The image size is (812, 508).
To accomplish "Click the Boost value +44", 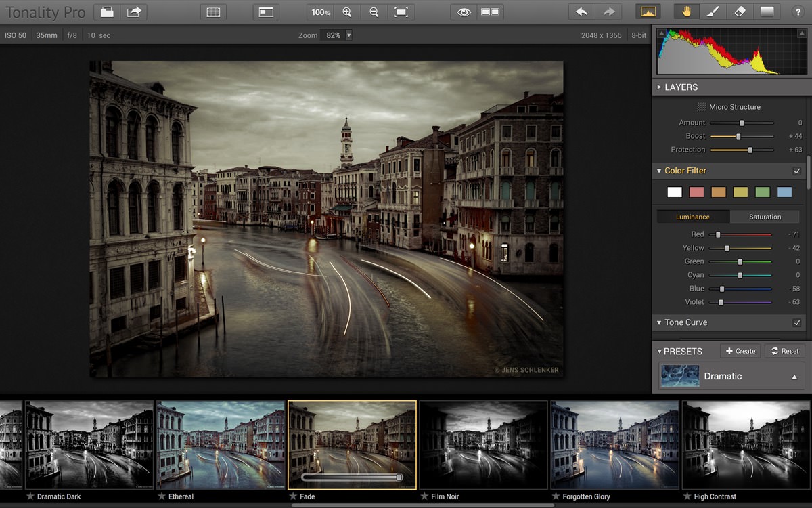I will click(795, 136).
